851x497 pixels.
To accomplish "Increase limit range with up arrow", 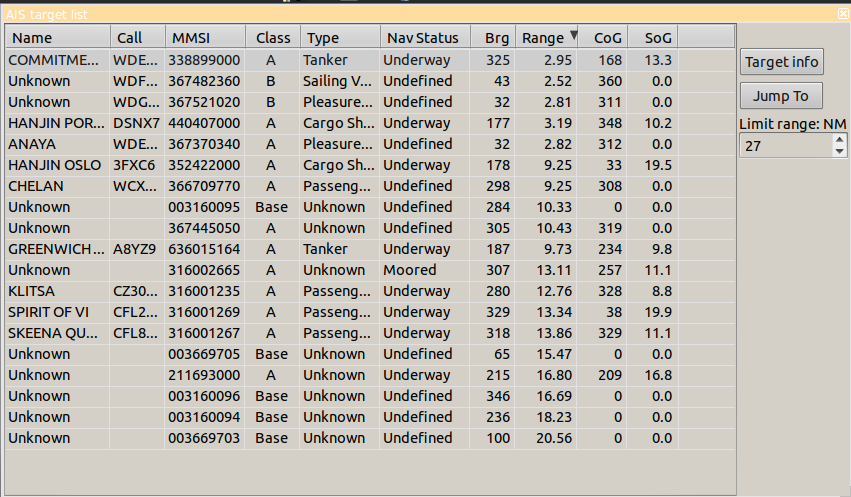I will pyautogui.click(x=839, y=141).
